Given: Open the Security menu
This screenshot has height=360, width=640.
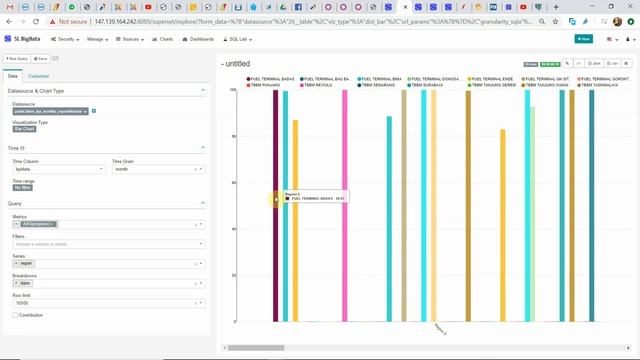Looking at the screenshot, I should (65, 39).
